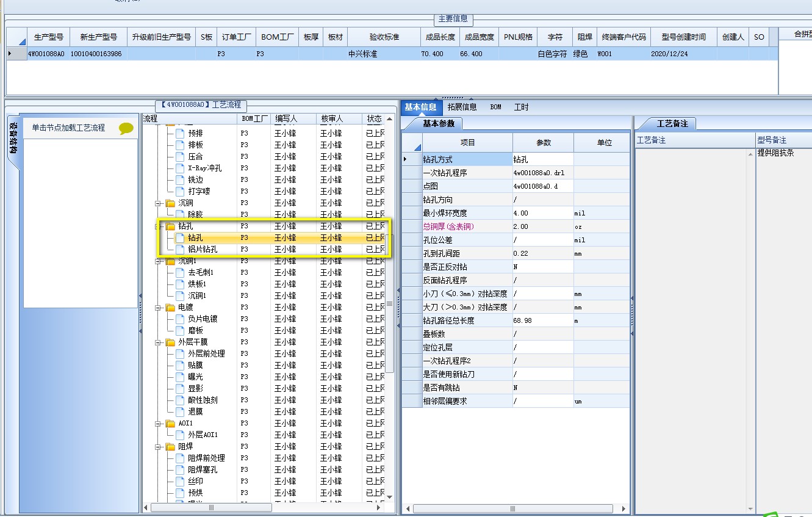
Task: Click the document icon beside 丝印
Action: 179,481
